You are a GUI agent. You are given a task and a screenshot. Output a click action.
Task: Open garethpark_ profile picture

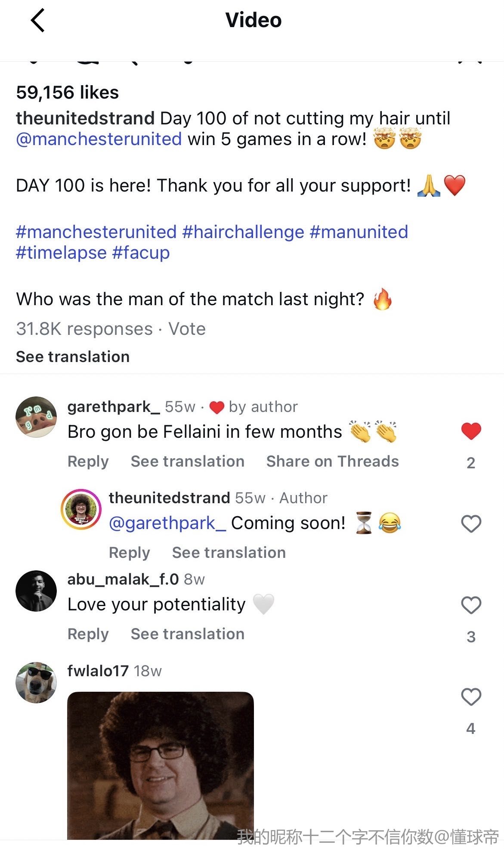click(36, 417)
